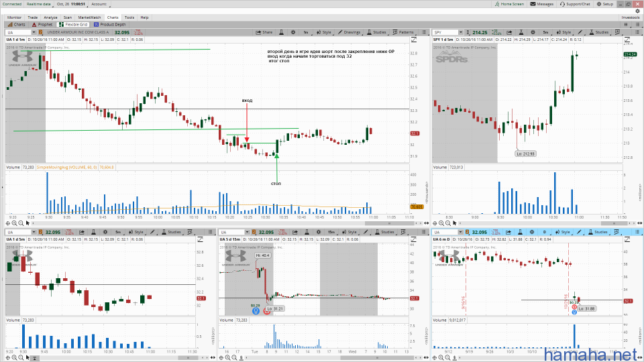Screen dimensions: 644x362
Task: Open settings gear in SPY chart toolbar
Action: click(533, 32)
